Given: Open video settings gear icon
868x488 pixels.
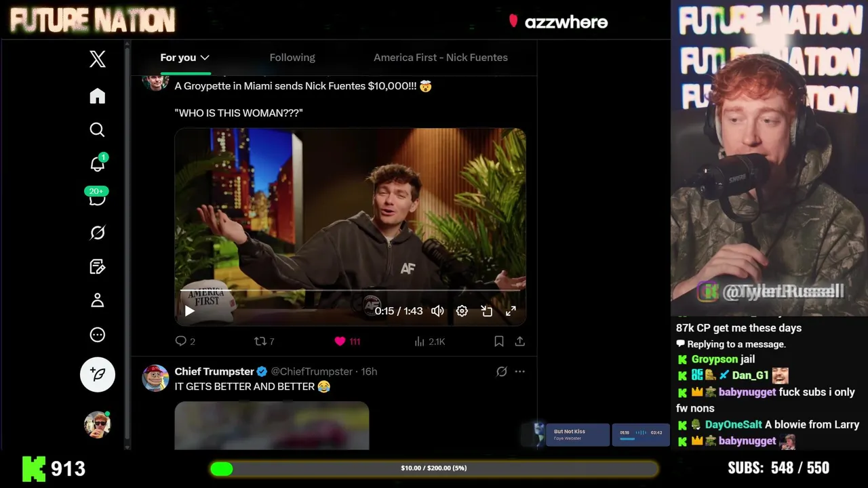Looking at the screenshot, I should [x=462, y=311].
